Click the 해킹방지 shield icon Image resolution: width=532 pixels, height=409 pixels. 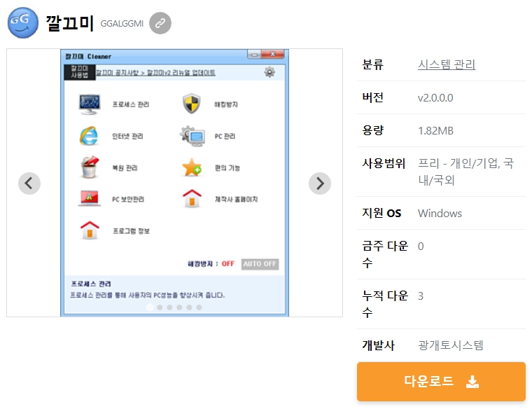[x=192, y=103]
